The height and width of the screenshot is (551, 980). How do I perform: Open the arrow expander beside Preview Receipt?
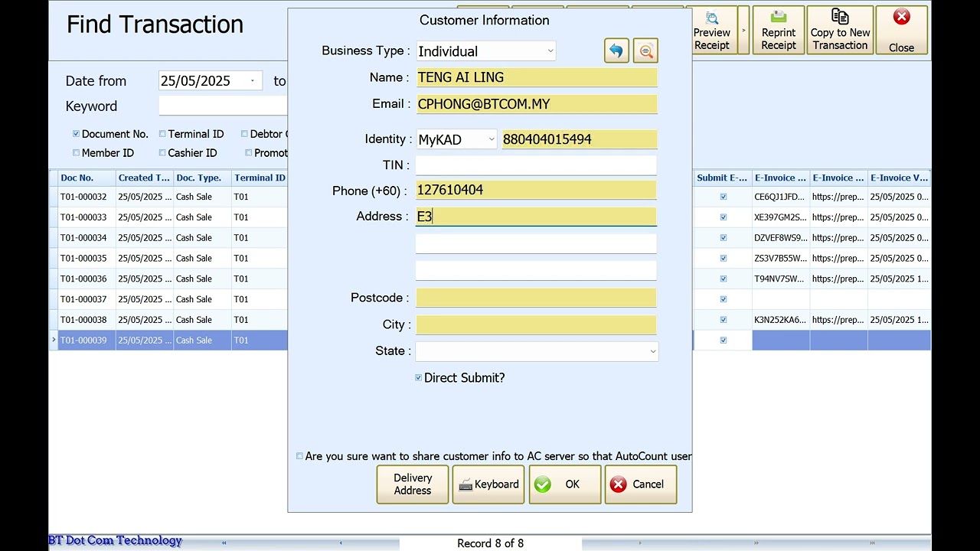click(x=743, y=31)
